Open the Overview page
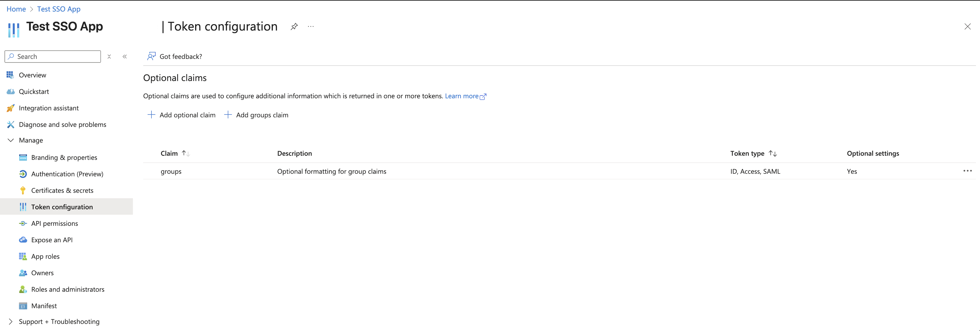 click(x=32, y=75)
